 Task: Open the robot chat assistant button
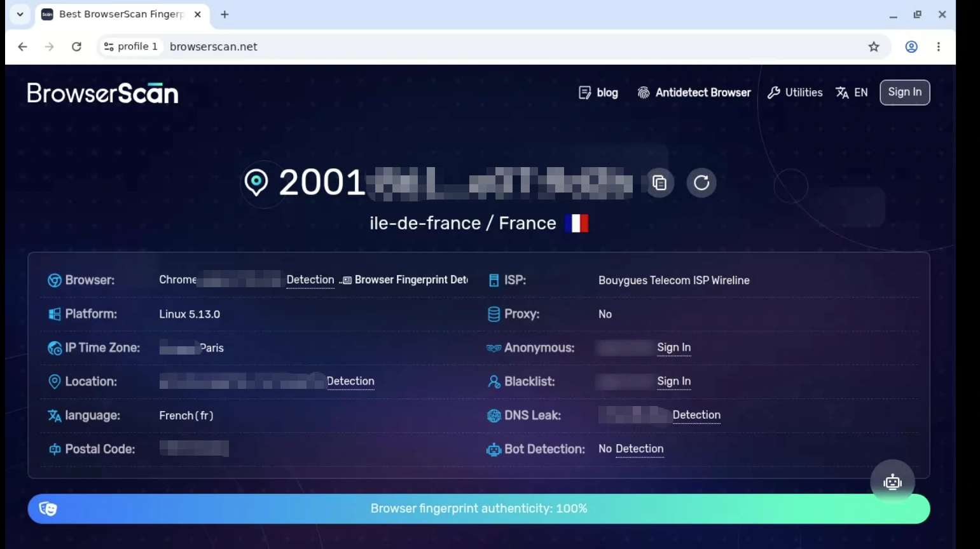coord(892,482)
